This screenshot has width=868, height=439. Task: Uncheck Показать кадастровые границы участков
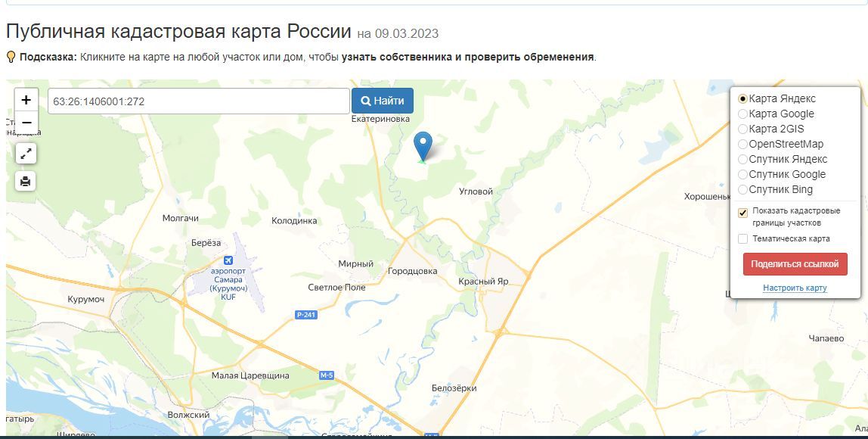point(743,213)
